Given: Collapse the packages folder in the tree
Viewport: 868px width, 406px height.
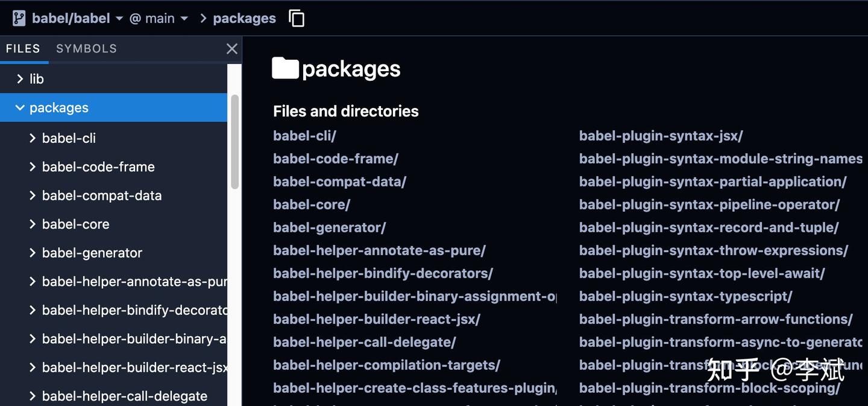Looking at the screenshot, I should pyautogui.click(x=20, y=108).
